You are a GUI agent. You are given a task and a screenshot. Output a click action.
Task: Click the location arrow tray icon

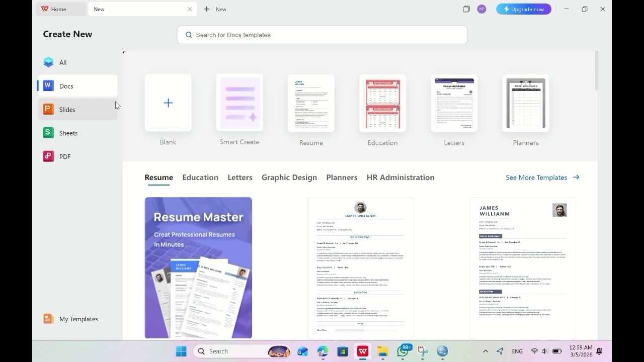[x=500, y=351]
